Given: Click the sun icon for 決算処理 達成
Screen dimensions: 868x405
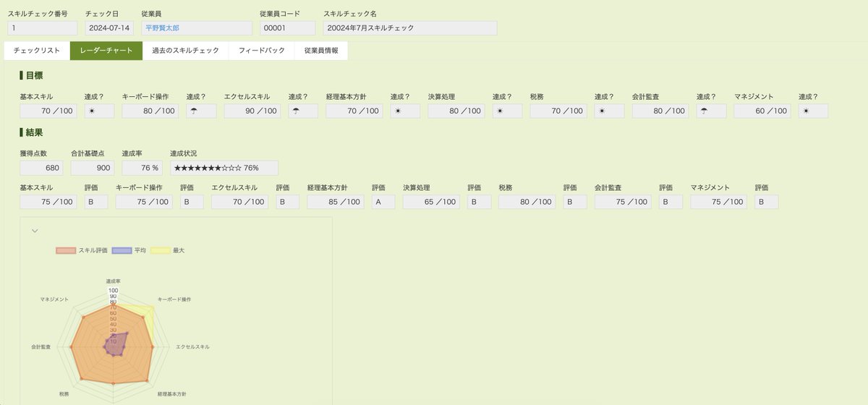Looking at the screenshot, I should (x=499, y=111).
